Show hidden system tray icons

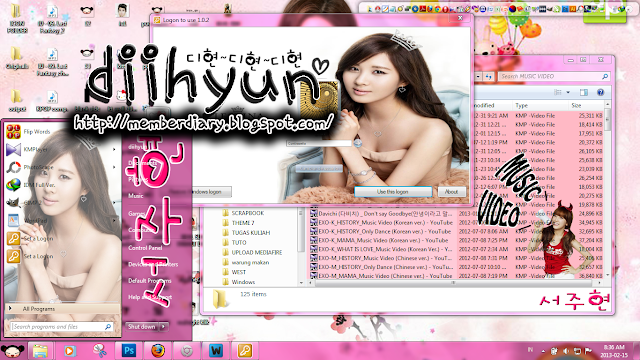[x=543, y=351]
